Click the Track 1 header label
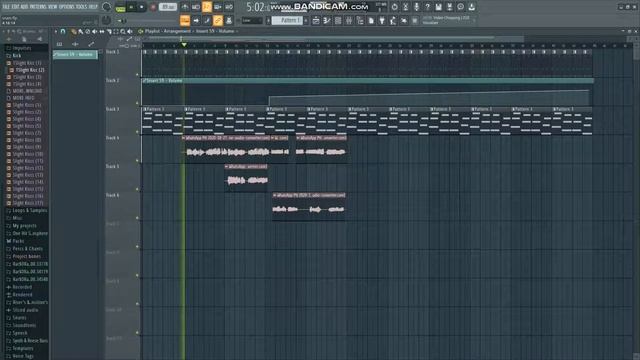Image resolution: width=640 pixels, height=360 pixels. [x=112, y=52]
